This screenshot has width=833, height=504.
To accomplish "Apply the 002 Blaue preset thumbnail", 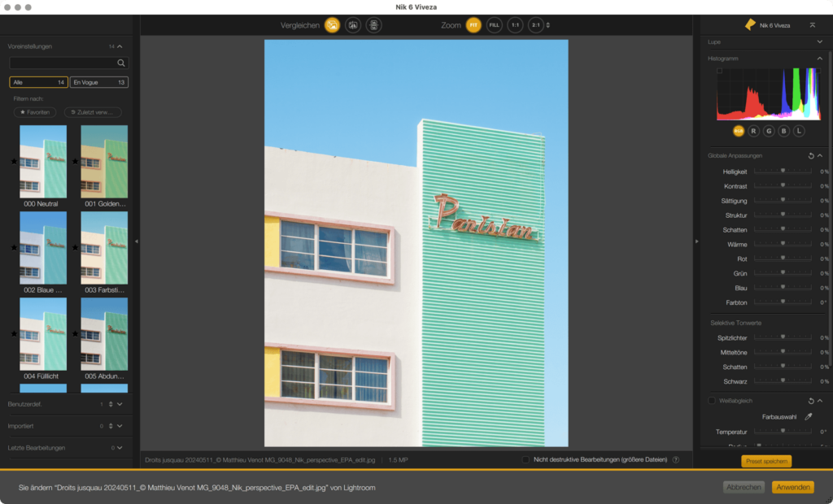I will coord(43,247).
